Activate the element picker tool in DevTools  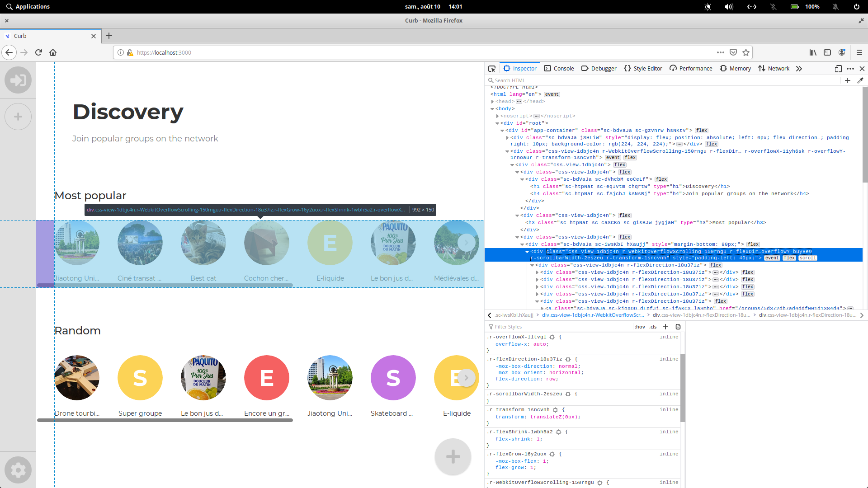coord(492,68)
